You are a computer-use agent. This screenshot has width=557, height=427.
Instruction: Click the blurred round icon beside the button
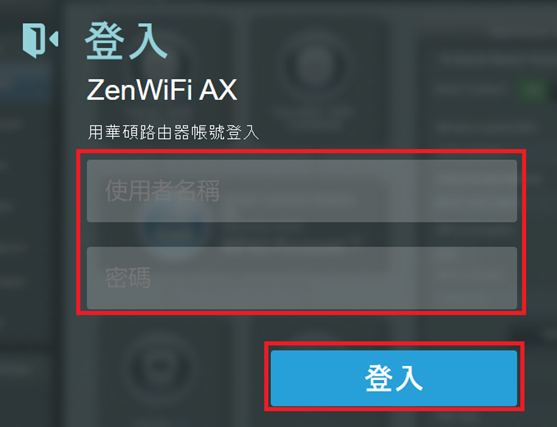158,366
